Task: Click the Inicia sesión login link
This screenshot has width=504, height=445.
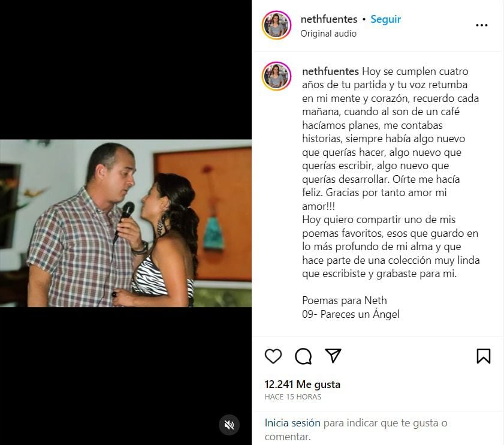Action: (x=292, y=423)
